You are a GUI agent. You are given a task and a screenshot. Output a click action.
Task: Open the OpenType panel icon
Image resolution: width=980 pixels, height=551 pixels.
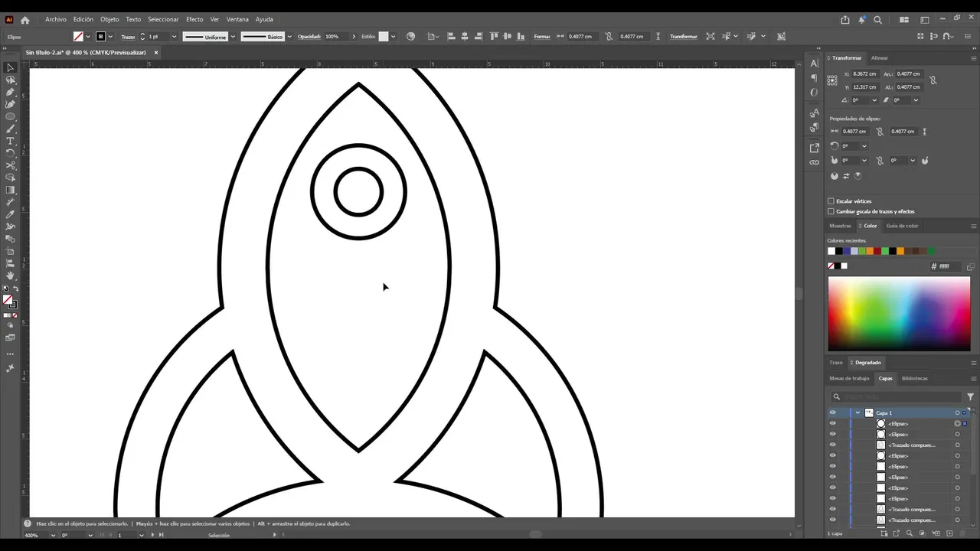click(x=814, y=93)
